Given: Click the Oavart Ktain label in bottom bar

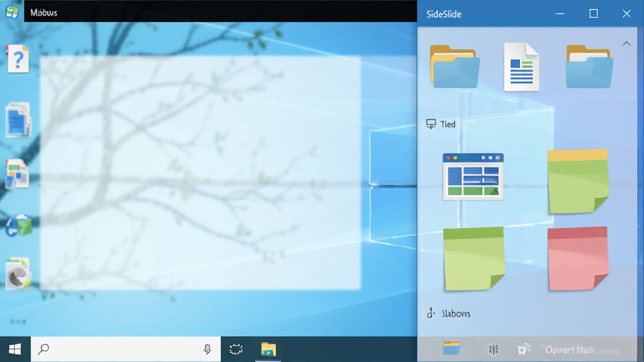Looking at the screenshot, I should click(x=569, y=349).
